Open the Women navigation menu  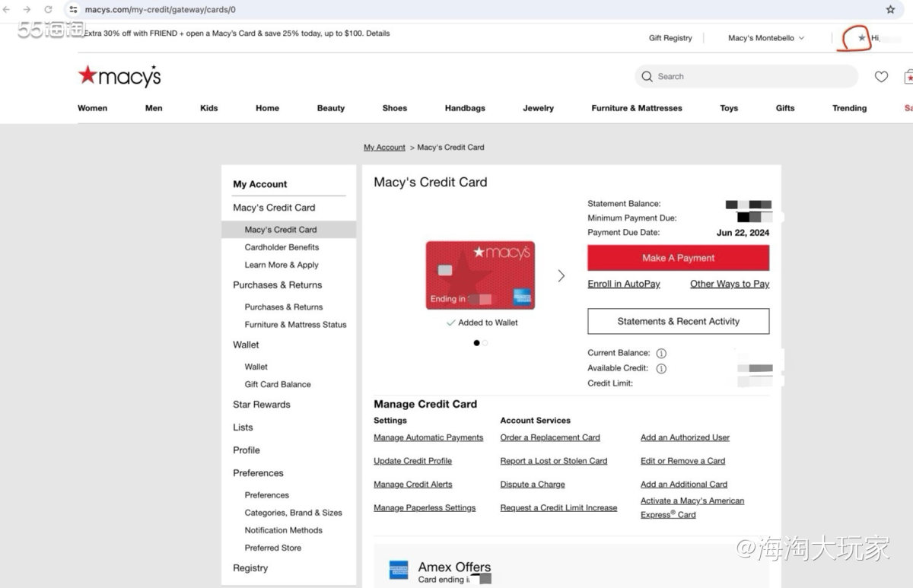pyautogui.click(x=92, y=108)
